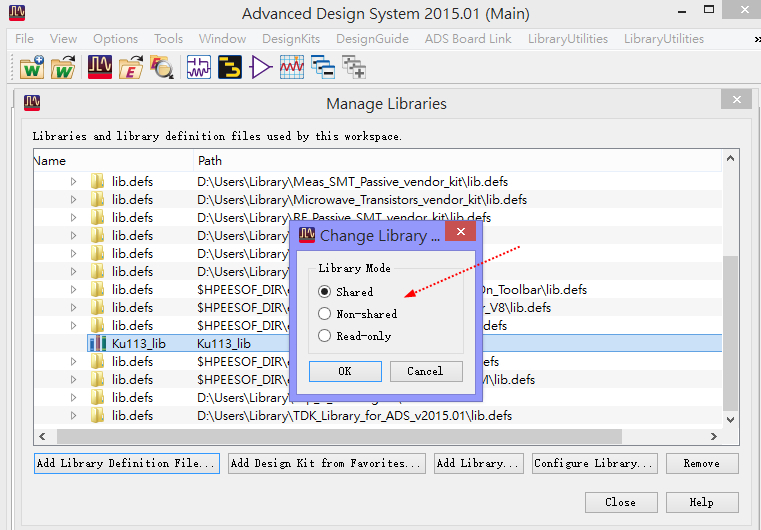Open a new layout window
The height and width of the screenshot is (530, 761).
click(230, 67)
